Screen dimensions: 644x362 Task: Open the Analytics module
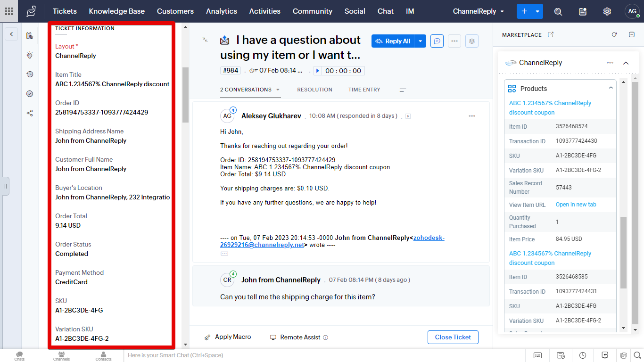(222, 11)
